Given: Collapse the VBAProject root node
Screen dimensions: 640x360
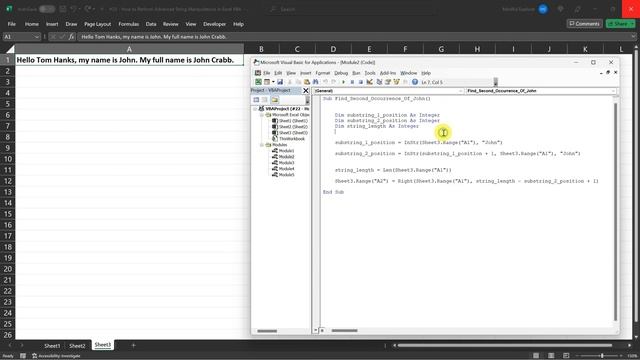Looking at the screenshot, I should (255, 109).
